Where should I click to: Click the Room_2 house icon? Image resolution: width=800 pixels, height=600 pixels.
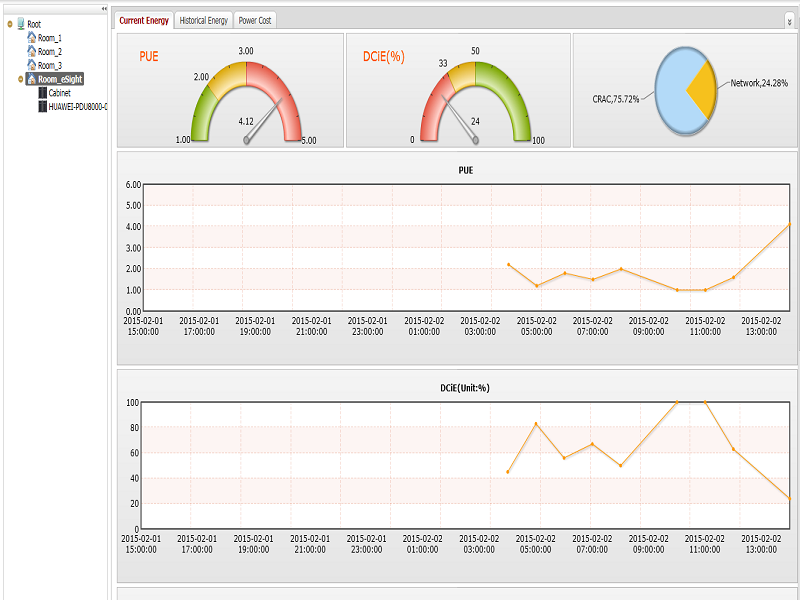coord(32,51)
